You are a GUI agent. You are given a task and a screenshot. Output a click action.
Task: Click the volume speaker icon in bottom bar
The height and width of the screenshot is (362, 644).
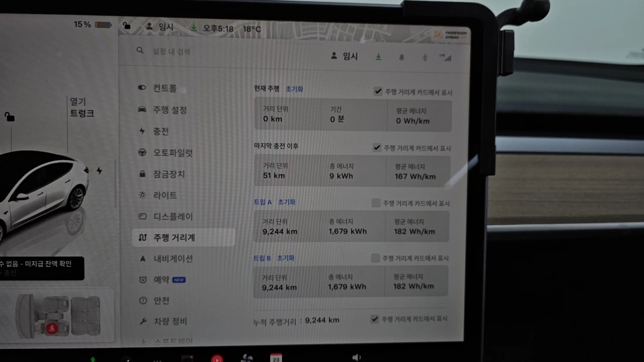click(356, 357)
